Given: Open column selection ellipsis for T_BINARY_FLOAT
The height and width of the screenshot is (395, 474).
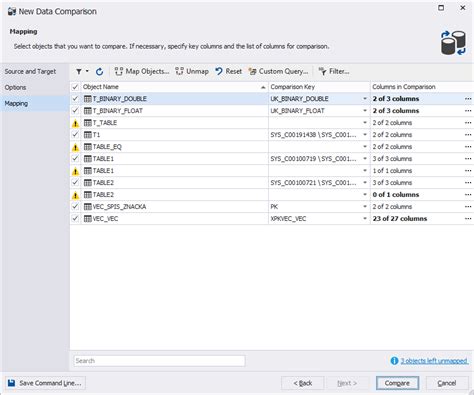Looking at the screenshot, I should (468, 111).
